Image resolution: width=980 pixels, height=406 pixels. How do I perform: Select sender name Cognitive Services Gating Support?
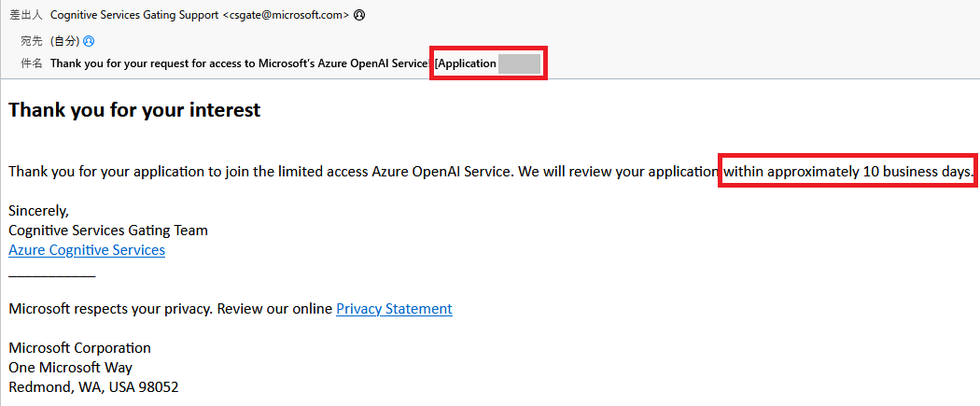(x=135, y=16)
